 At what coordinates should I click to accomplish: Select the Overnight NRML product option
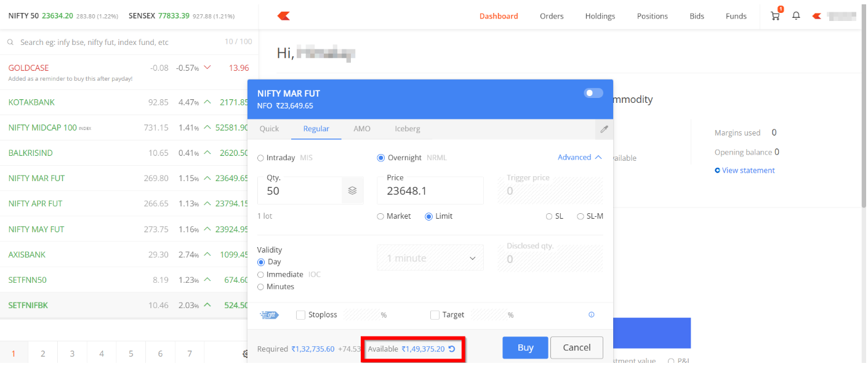(x=381, y=158)
